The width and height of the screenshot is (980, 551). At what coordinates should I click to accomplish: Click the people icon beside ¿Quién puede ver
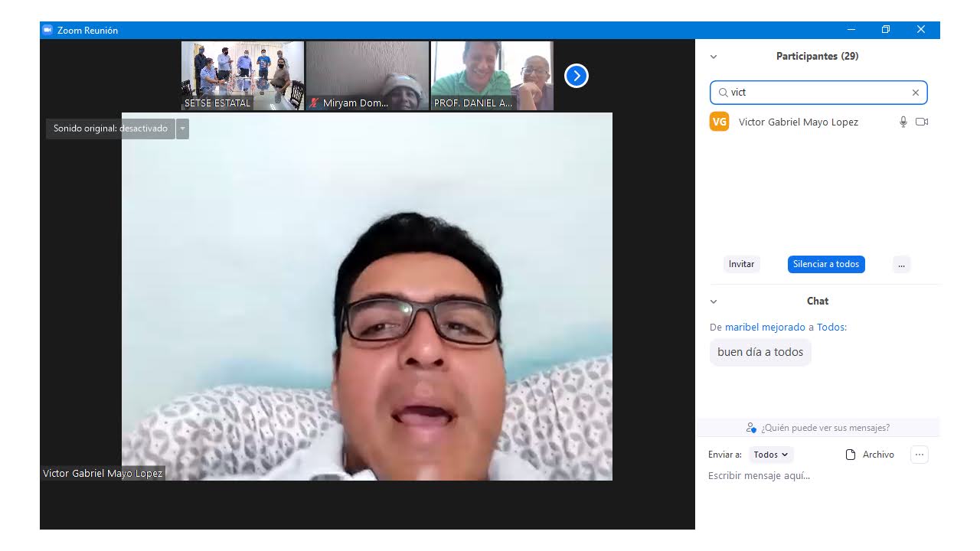click(751, 428)
